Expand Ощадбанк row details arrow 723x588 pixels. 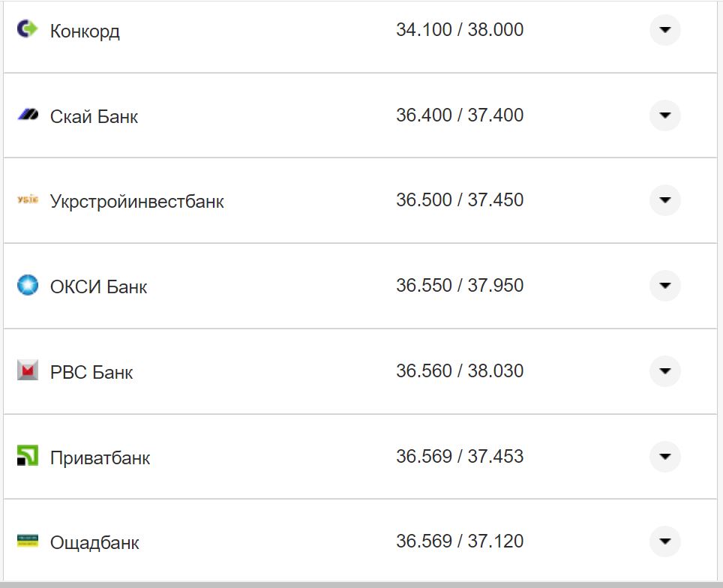click(664, 541)
